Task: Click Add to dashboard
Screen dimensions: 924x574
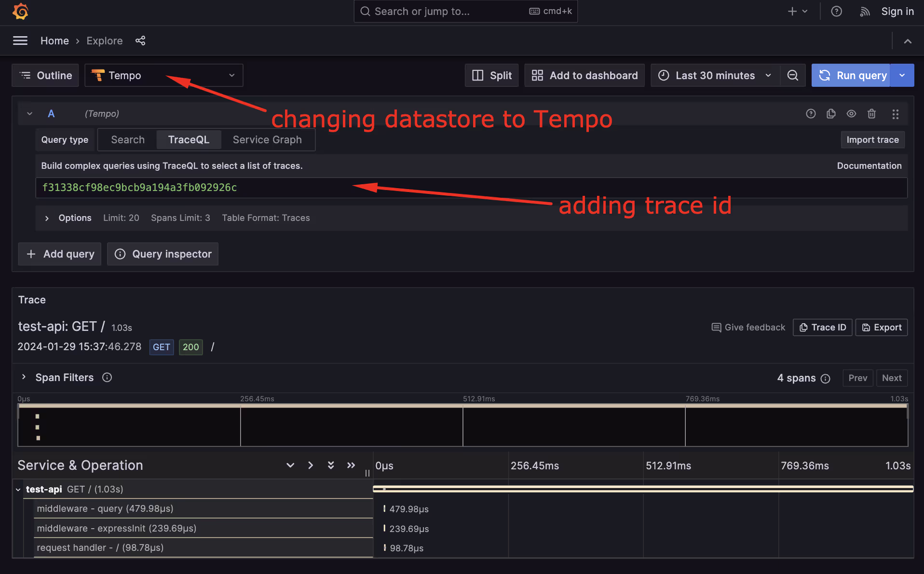Action: 584,75
